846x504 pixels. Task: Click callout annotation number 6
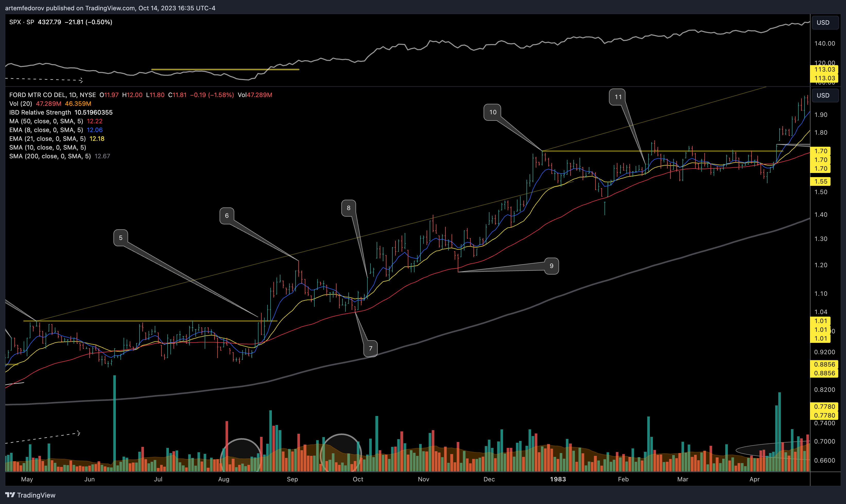[x=227, y=216]
